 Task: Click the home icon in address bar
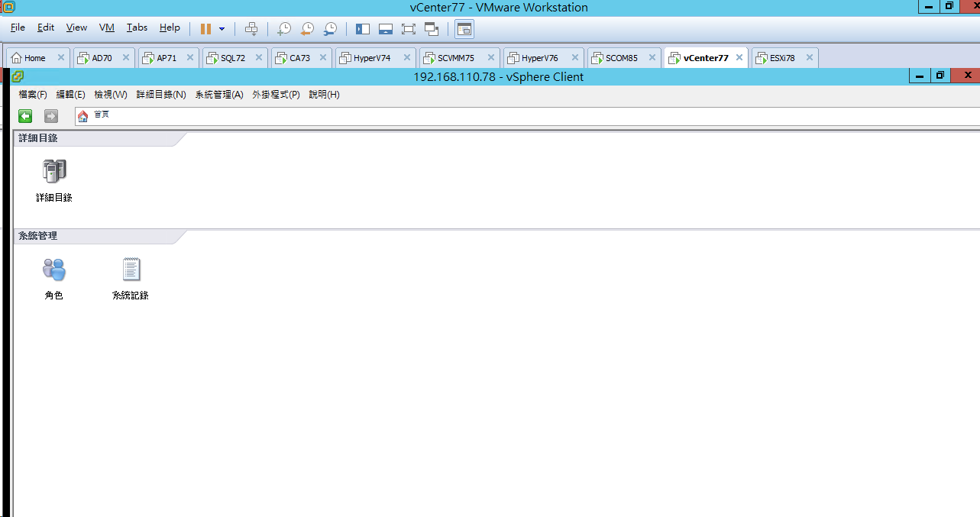[x=83, y=116]
